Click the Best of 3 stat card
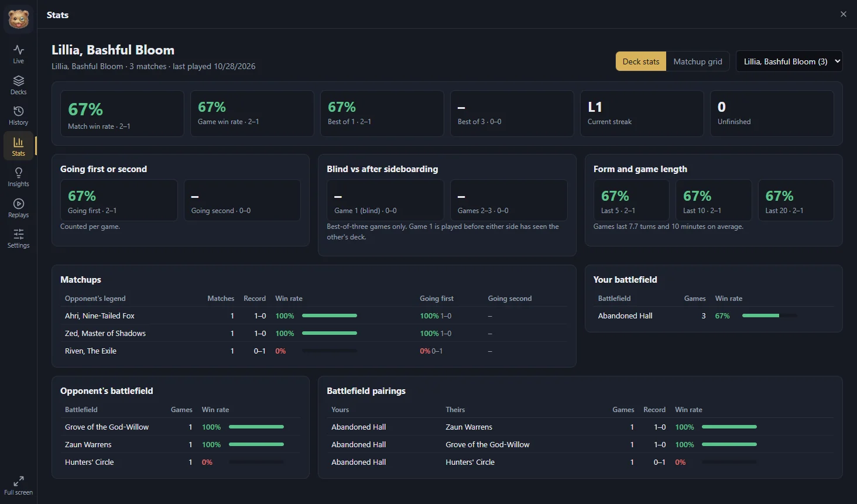Image resolution: width=857 pixels, height=504 pixels. [512, 114]
